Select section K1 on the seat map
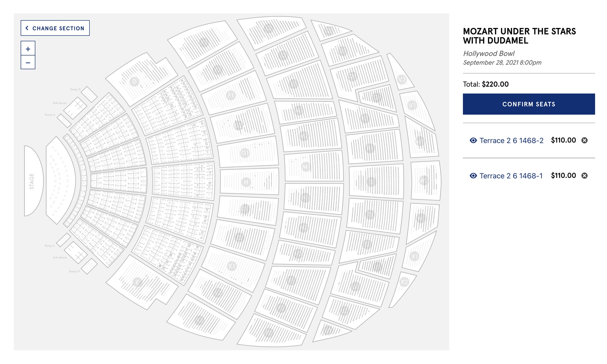 tap(232, 266)
